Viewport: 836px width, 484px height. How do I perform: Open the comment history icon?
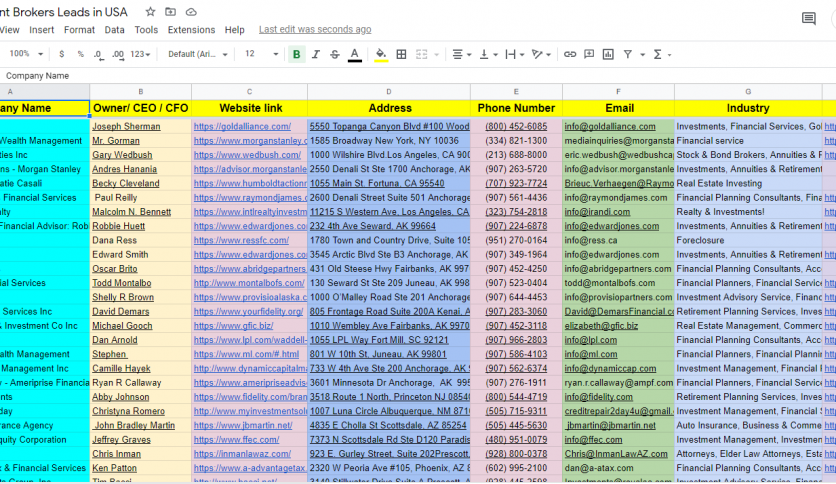tap(808, 19)
